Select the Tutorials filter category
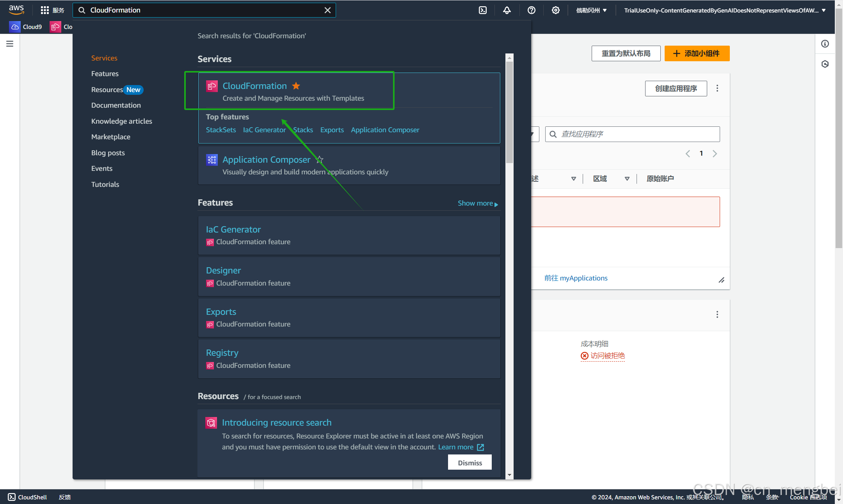This screenshot has height=504, width=843. pyautogui.click(x=105, y=185)
